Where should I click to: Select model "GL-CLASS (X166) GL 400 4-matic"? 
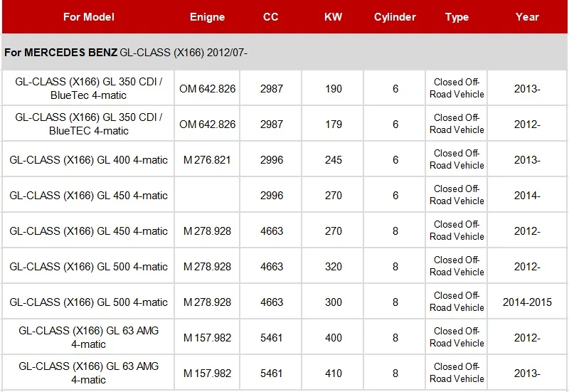pyautogui.click(x=88, y=159)
